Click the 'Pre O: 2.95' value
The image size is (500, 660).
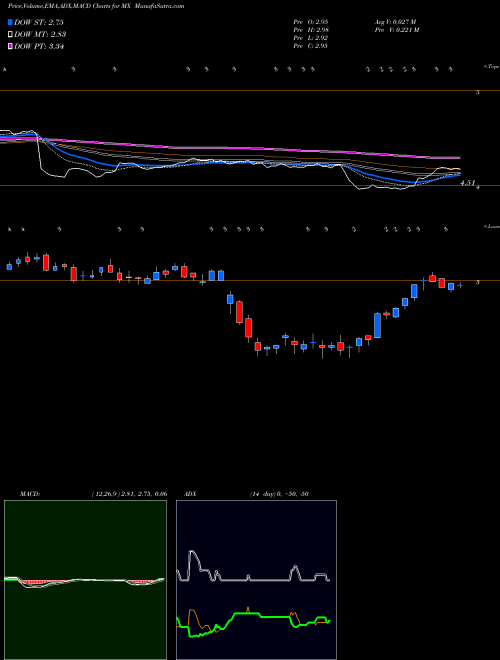[x=311, y=21]
